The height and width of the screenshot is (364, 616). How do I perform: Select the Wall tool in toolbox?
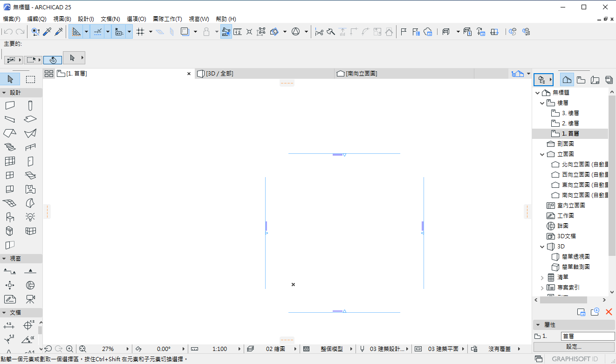tap(10, 105)
